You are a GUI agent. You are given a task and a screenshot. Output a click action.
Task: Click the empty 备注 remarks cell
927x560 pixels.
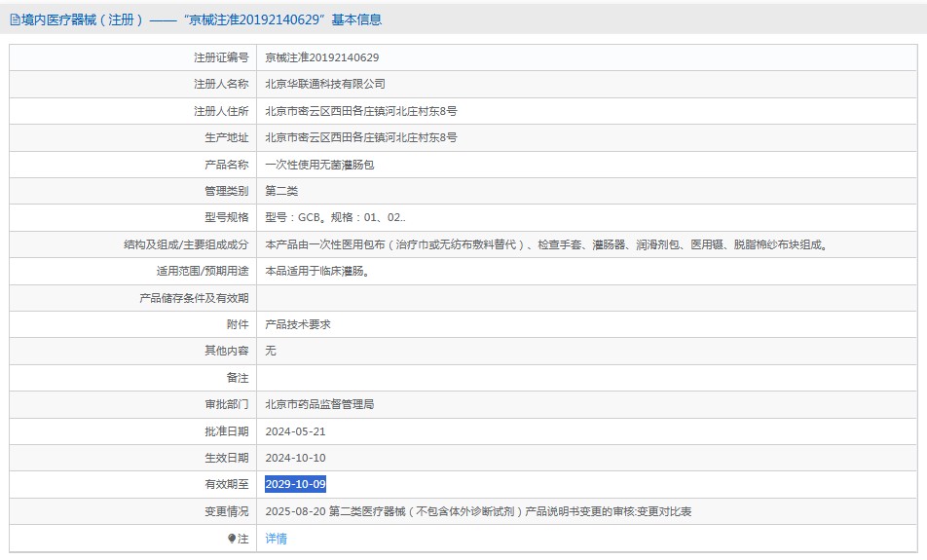[x=584, y=377]
